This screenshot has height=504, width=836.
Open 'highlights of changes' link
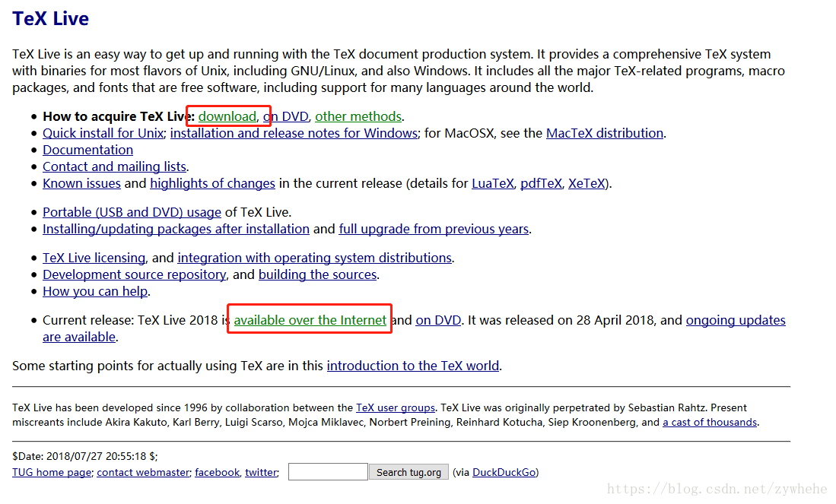coord(213,183)
